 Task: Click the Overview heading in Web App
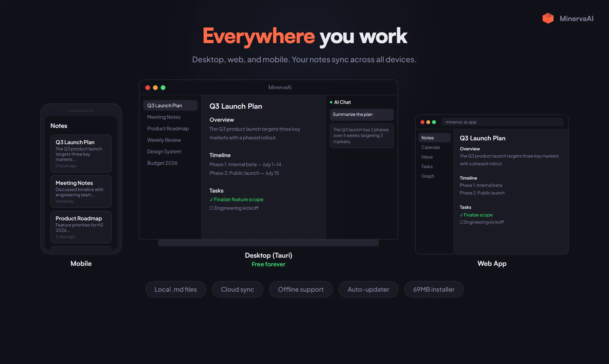470,149
